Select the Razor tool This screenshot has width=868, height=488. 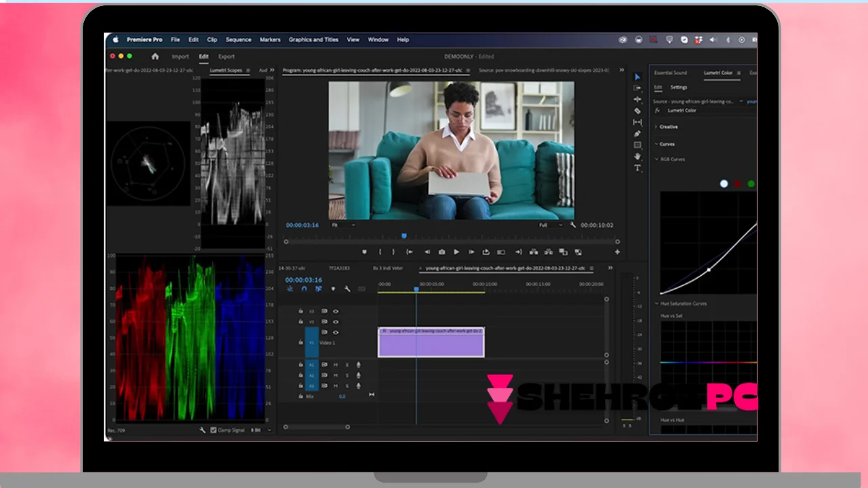click(x=637, y=110)
